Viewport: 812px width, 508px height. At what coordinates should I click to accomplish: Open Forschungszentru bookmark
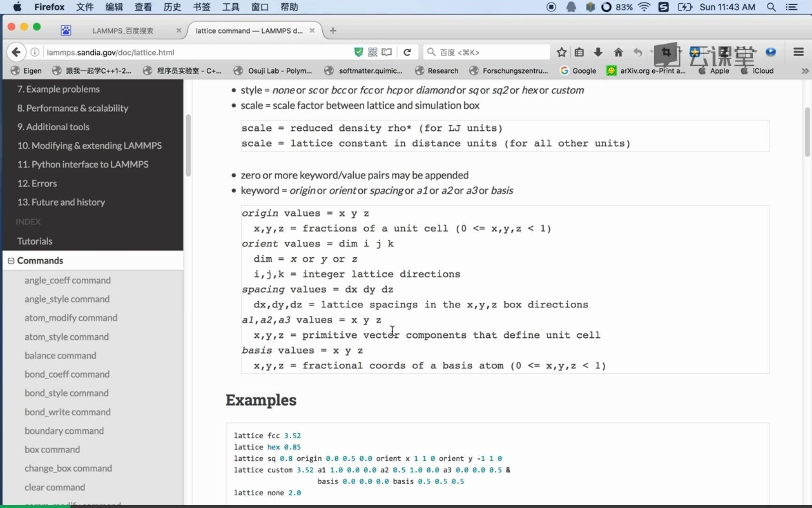(509, 71)
